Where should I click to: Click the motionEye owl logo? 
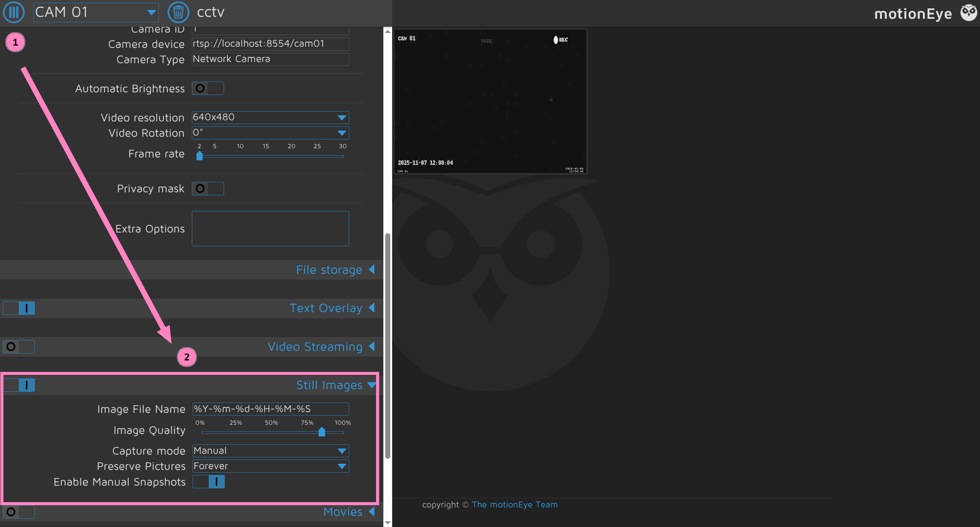coord(969,13)
